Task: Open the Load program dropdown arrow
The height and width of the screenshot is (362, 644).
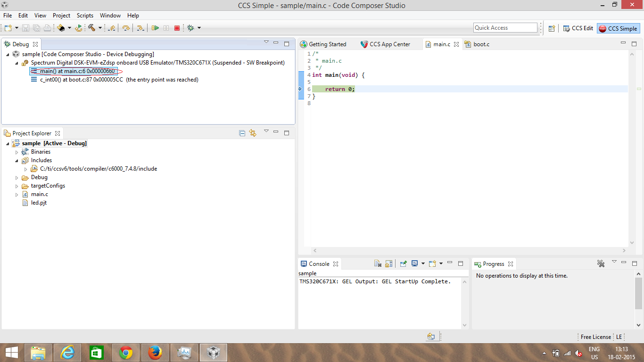Action: 69,28
